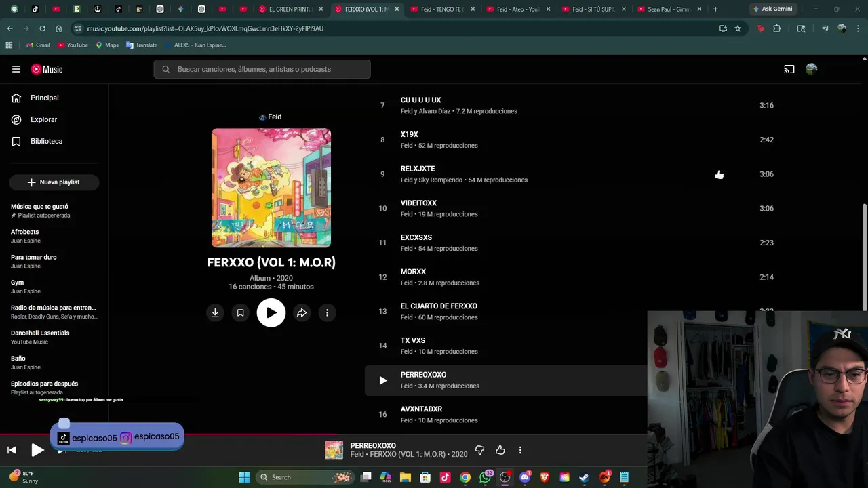Click the Feid artist link above the album cover
The width and height of the screenshot is (868, 488).
click(275, 117)
